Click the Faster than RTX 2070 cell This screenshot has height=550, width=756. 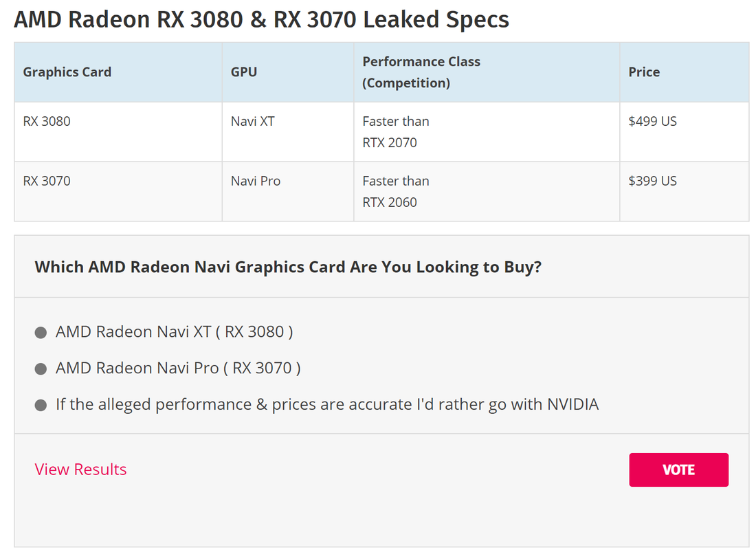point(487,132)
